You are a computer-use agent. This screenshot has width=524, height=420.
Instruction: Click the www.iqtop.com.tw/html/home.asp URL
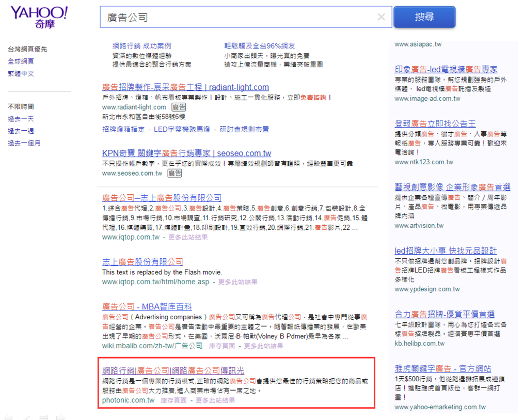pyautogui.click(x=155, y=282)
